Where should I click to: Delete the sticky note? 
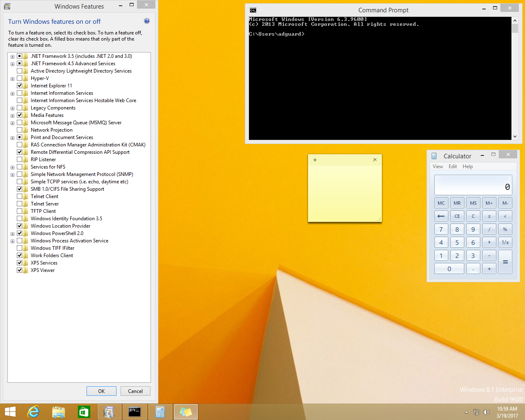[x=375, y=160]
